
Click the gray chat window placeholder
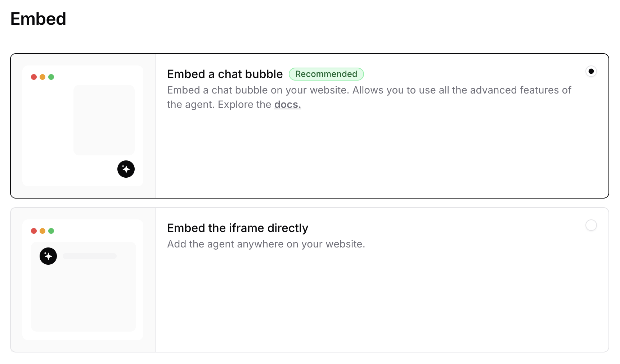point(104,120)
